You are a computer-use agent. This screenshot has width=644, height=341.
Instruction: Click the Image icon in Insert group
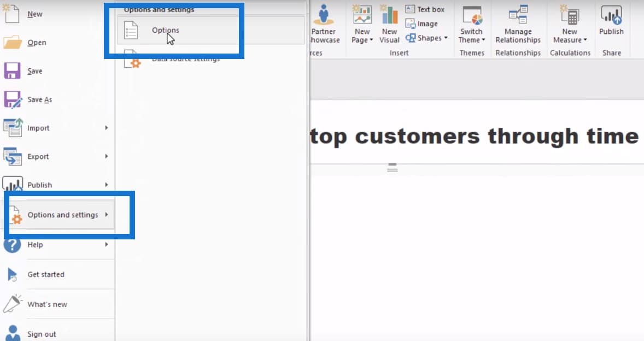tap(411, 23)
